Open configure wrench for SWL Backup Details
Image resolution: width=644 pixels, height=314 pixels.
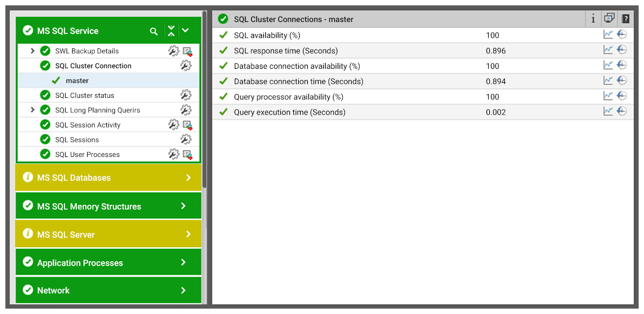coord(173,51)
